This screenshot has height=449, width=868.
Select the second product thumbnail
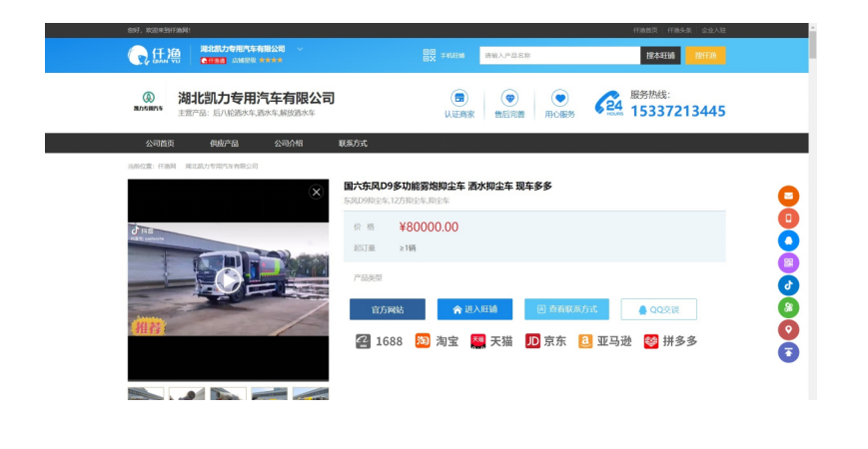[187, 394]
